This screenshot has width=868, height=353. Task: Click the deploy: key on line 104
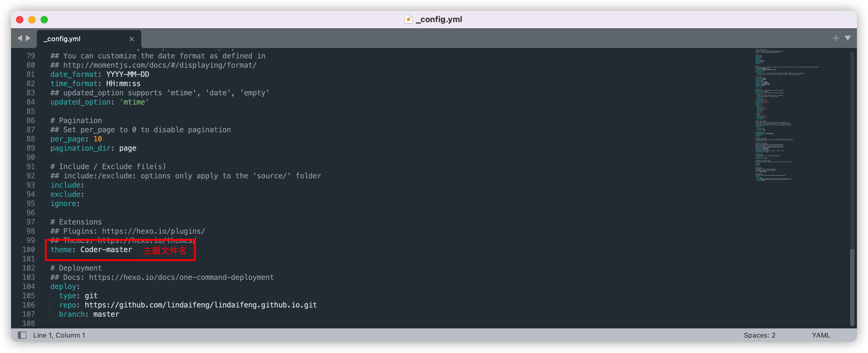pos(65,286)
